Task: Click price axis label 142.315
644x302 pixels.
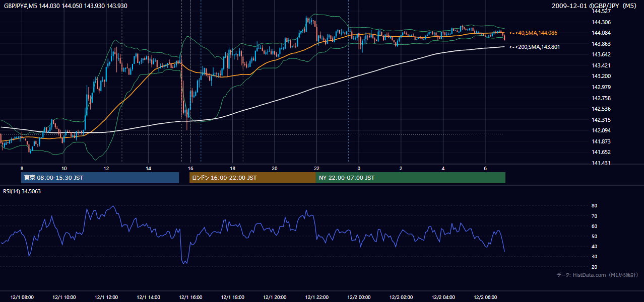Action: pos(601,120)
